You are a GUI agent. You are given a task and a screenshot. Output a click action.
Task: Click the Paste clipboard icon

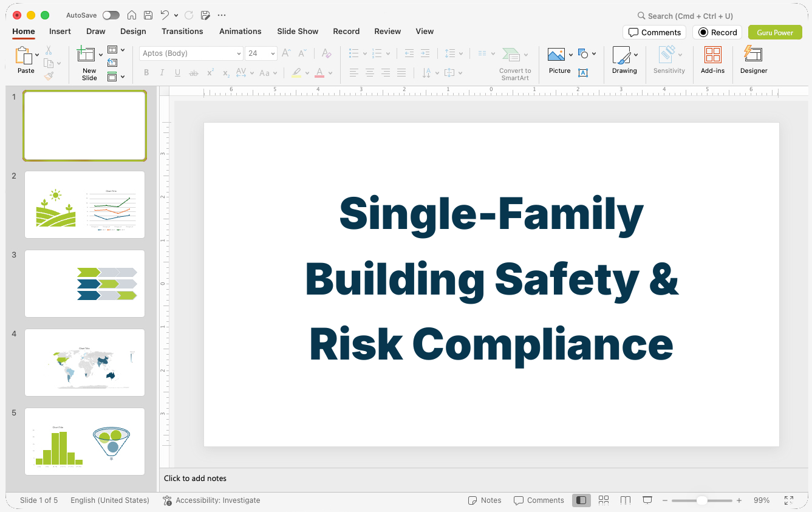click(24, 56)
